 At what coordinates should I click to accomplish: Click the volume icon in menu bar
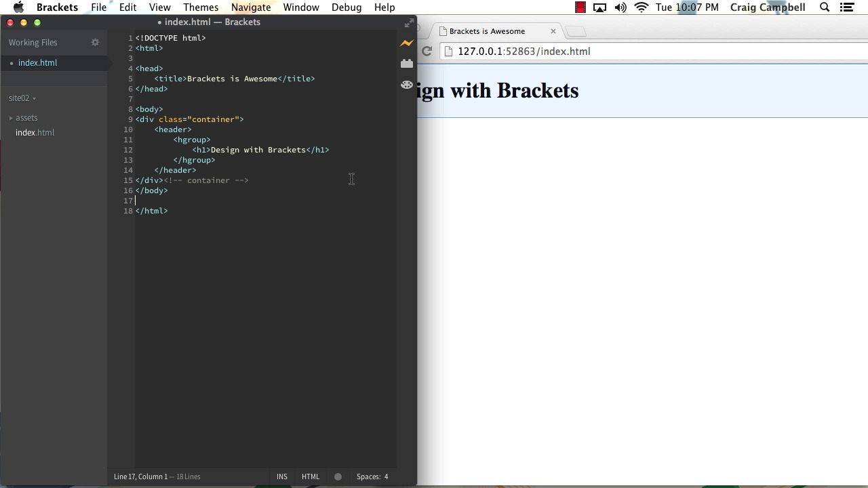click(620, 7)
